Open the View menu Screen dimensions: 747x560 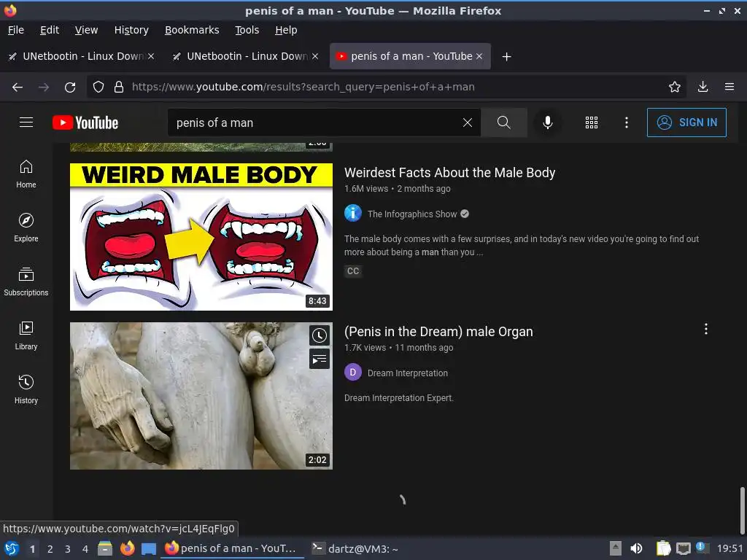pos(86,30)
